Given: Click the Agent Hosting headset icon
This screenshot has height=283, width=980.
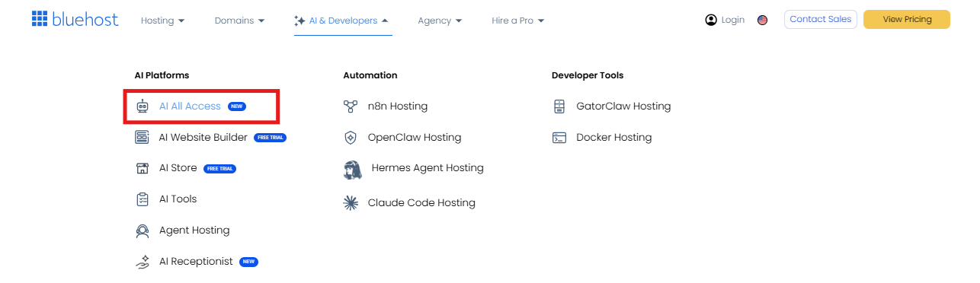Looking at the screenshot, I should [x=142, y=231].
